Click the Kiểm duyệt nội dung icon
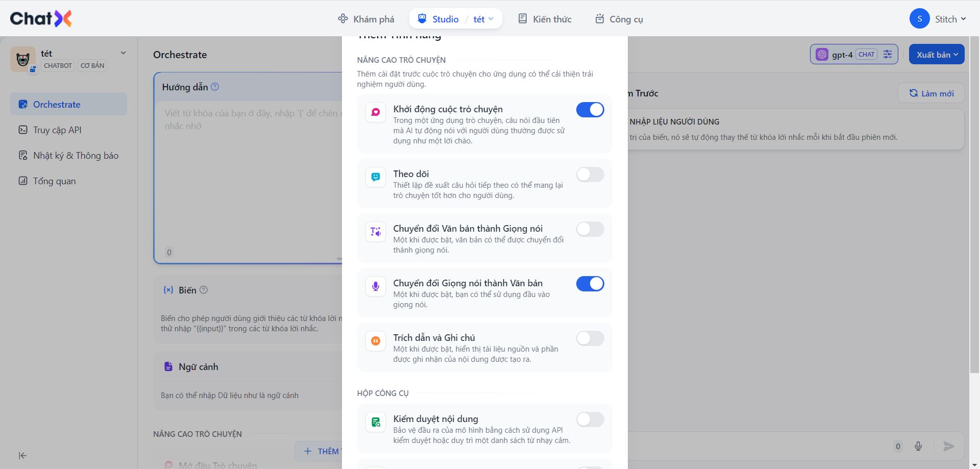 pos(376,422)
